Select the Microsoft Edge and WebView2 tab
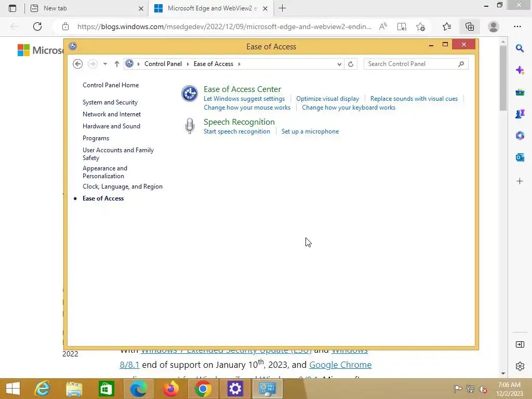This screenshot has width=532, height=399. click(x=210, y=8)
